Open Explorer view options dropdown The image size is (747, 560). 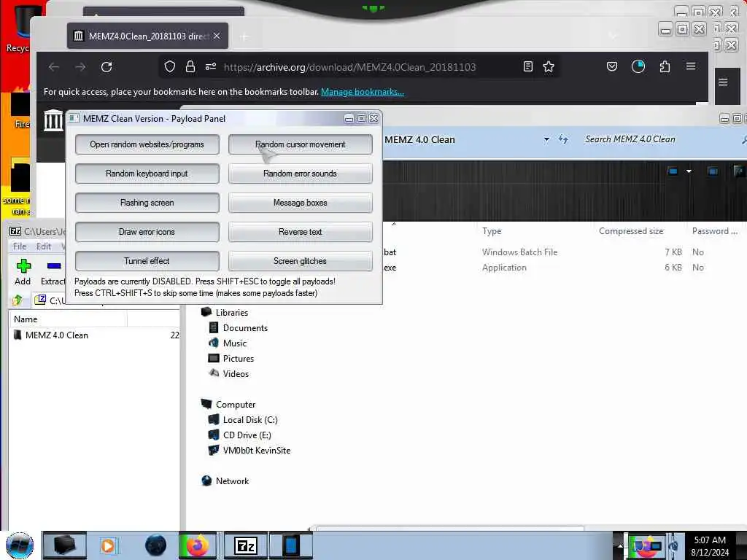pos(689,171)
